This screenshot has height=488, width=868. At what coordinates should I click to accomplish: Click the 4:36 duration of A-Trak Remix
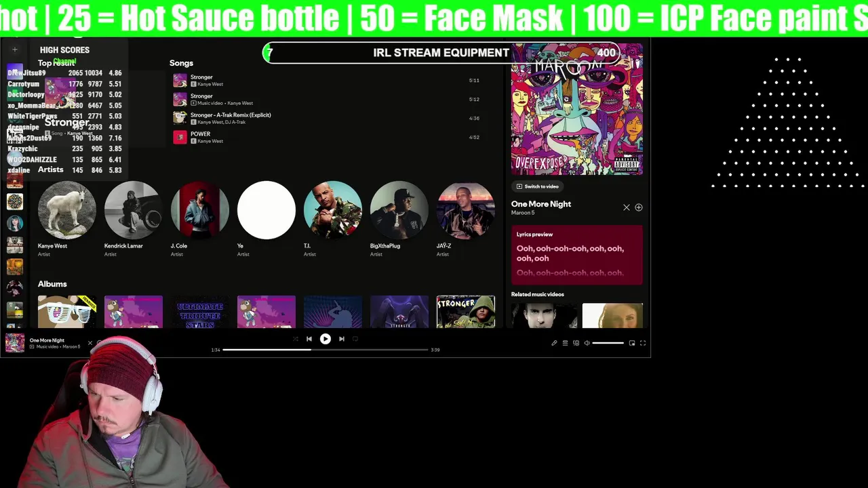474,118
